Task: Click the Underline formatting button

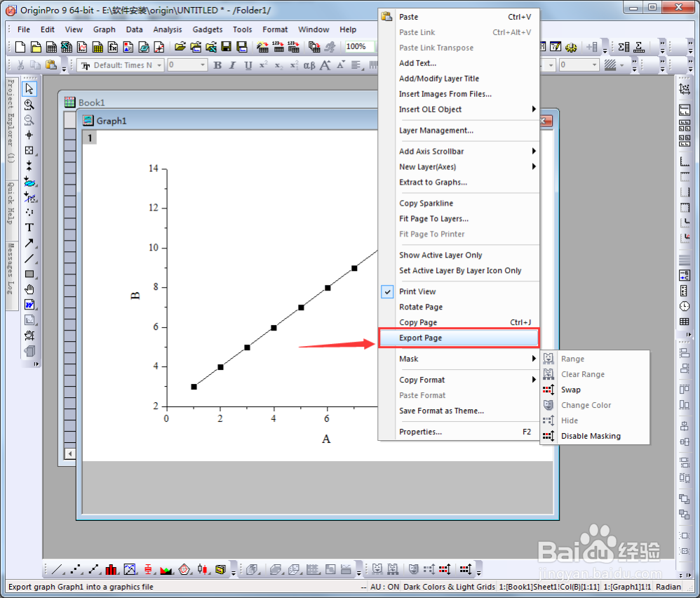Action: pos(248,65)
